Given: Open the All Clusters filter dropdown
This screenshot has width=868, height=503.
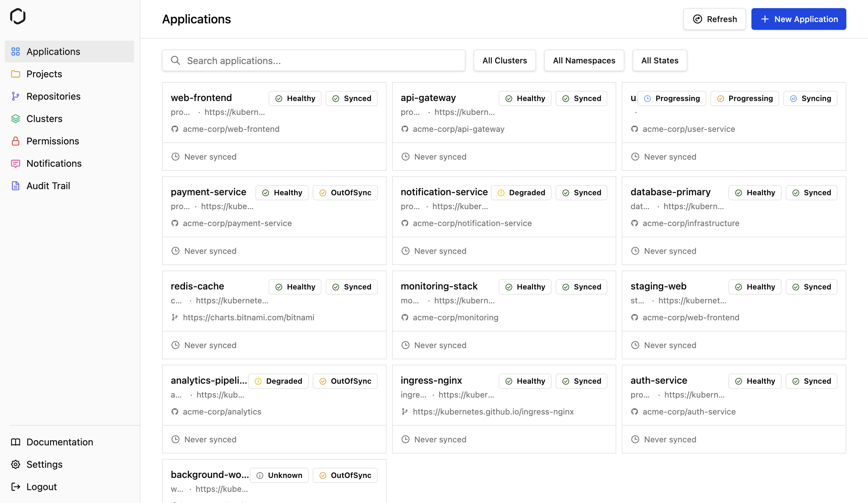Looking at the screenshot, I should 504,61.
